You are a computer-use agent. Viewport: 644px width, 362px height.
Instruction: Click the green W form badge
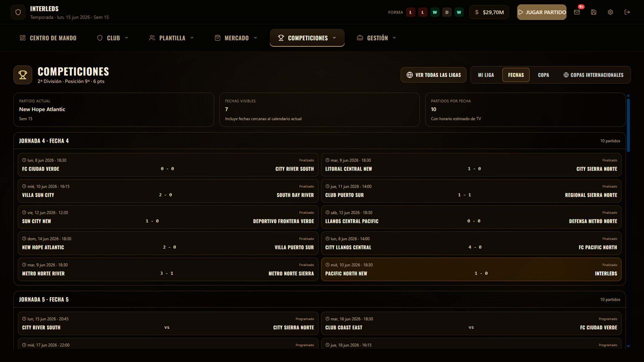point(435,12)
